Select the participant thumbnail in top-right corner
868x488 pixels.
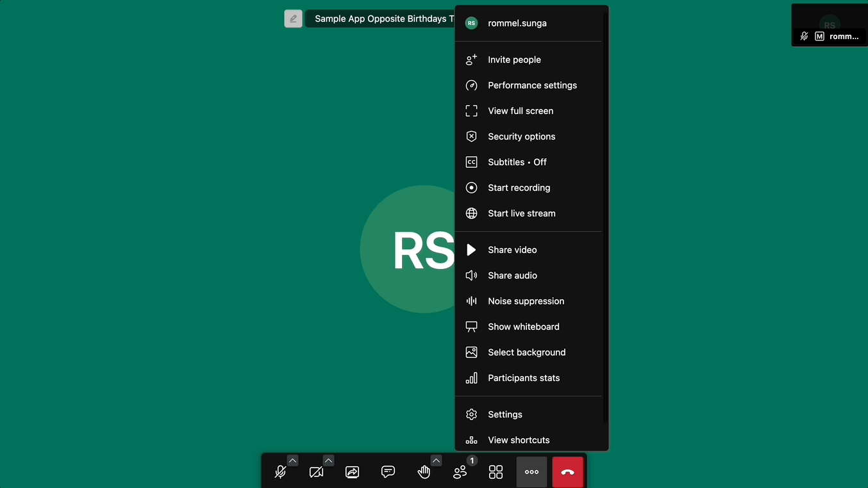[829, 25]
